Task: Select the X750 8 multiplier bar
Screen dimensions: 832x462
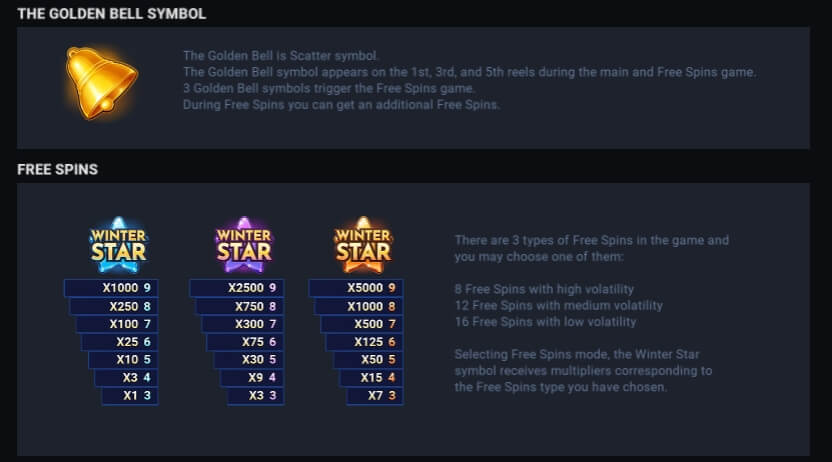Action: click(x=240, y=306)
